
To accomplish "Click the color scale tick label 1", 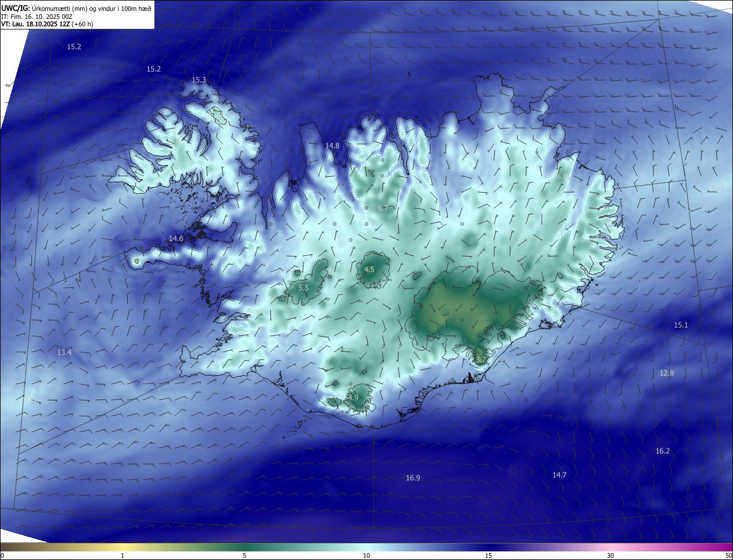I will [x=123, y=555].
